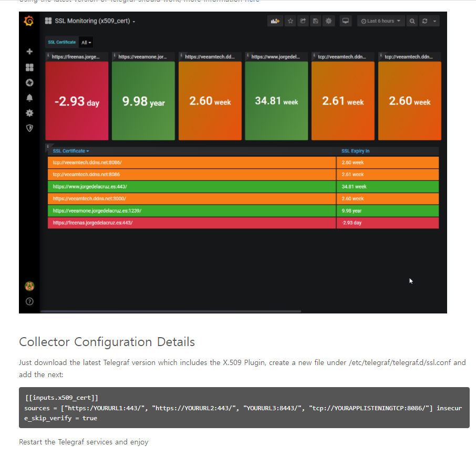The width and height of the screenshot is (476, 456).
Task: Click the info corner of the table panel
Action: click(48, 146)
